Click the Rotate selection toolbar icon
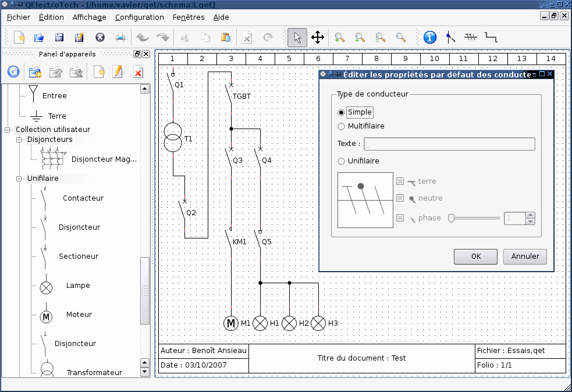 coord(268,37)
